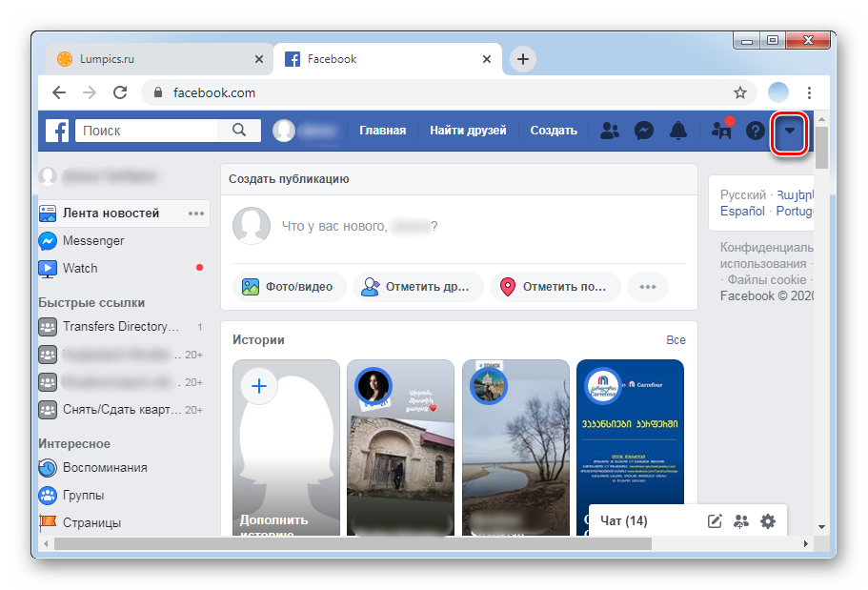The height and width of the screenshot is (590, 868).
Task: Click the Facebook search field
Action: [148, 131]
